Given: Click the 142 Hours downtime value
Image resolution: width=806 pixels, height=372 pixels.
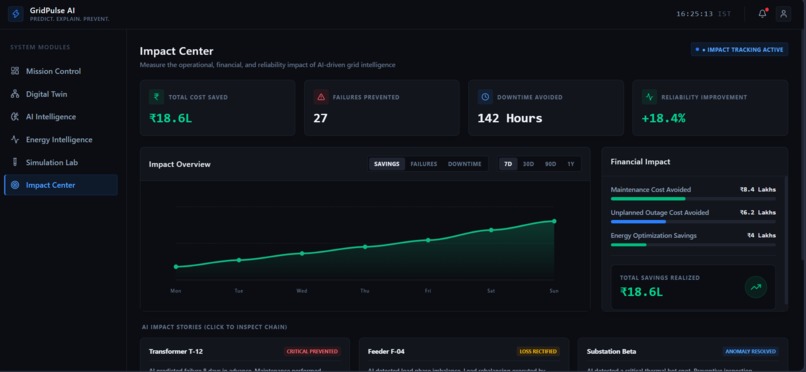Looking at the screenshot, I should point(510,118).
